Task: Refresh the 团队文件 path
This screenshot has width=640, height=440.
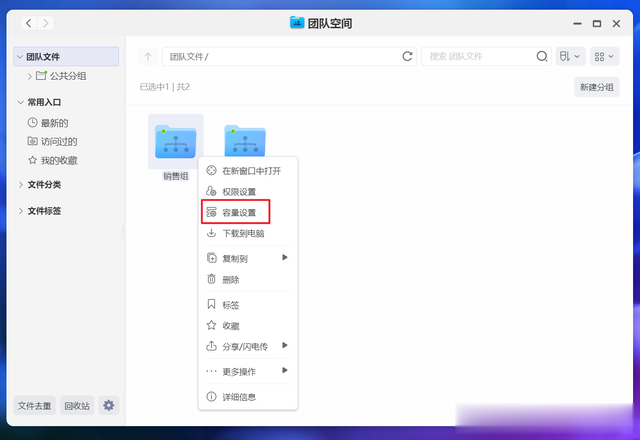Action: pyautogui.click(x=407, y=56)
